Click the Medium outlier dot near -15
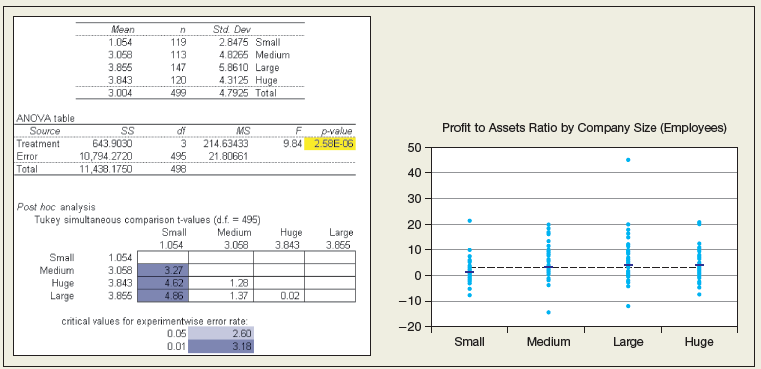Image resolution: width=761 pixels, height=369 pixels. point(549,312)
